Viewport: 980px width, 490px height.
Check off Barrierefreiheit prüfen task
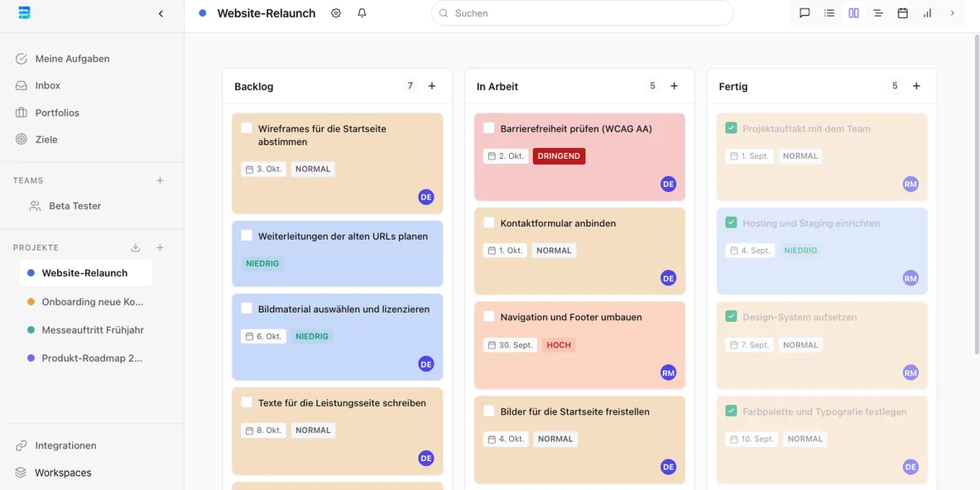pos(489,128)
